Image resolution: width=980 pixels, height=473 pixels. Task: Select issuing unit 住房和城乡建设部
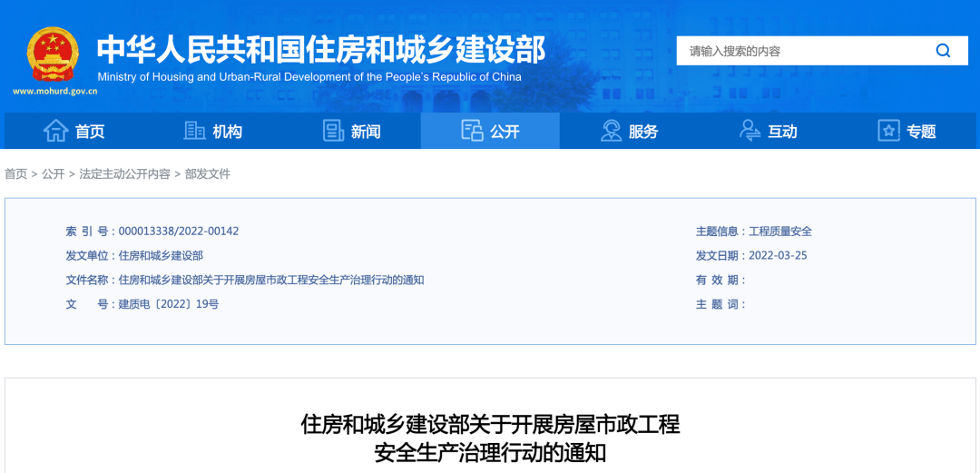coord(161,256)
